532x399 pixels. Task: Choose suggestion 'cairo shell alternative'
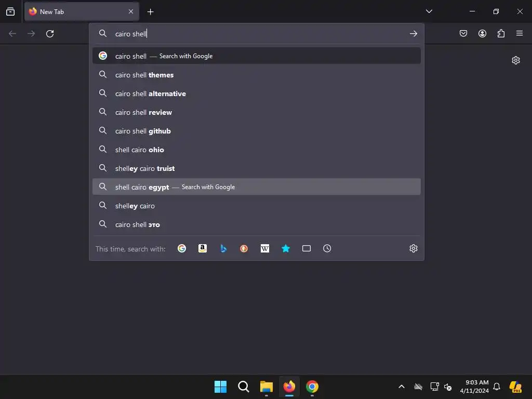[257, 94]
